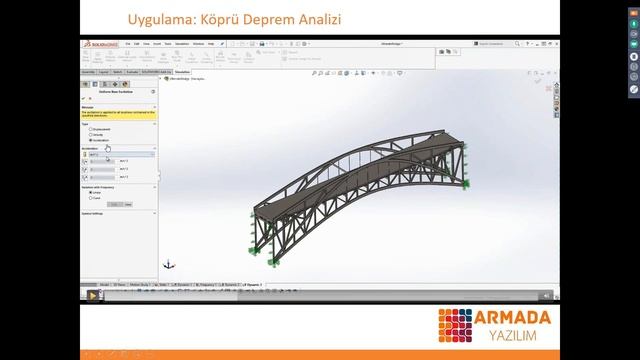Image resolution: width=640 pixels, height=360 pixels.
Task: Pin the menu bar with pushpin icon
Action: tap(222, 44)
